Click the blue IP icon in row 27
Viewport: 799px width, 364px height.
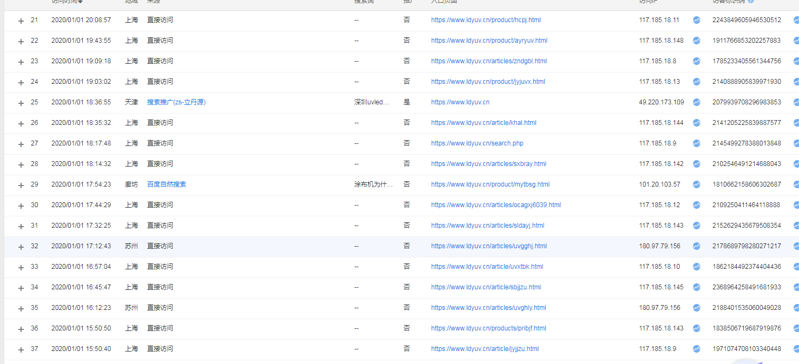[696, 143]
